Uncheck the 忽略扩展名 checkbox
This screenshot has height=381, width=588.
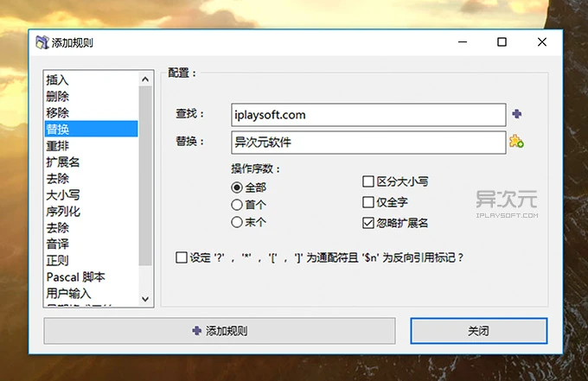point(367,223)
